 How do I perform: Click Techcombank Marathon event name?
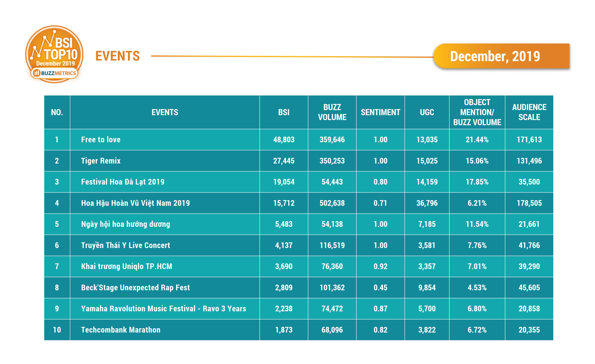[121, 330]
